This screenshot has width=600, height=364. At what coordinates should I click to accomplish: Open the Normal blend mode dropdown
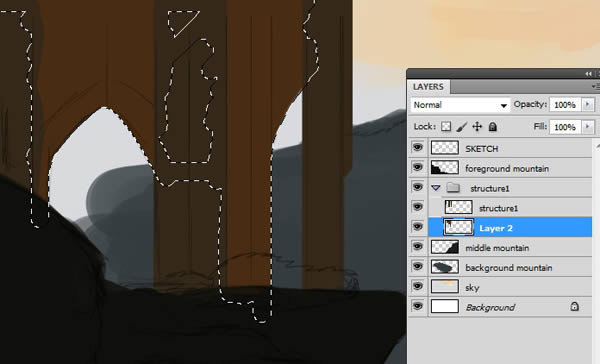coord(460,105)
